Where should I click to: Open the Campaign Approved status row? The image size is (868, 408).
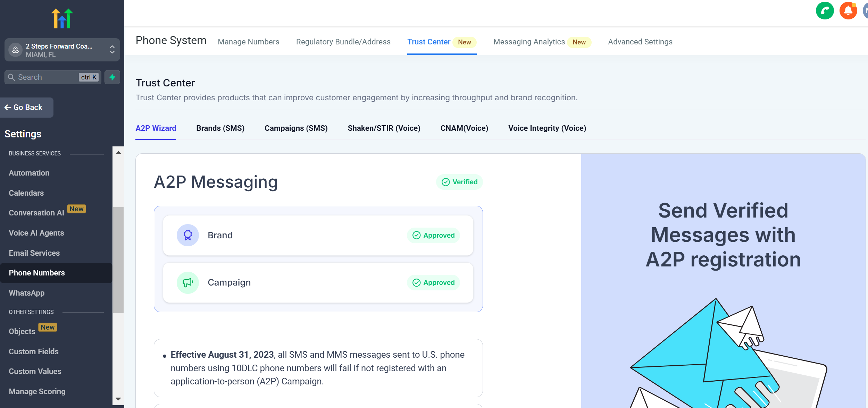(318, 282)
